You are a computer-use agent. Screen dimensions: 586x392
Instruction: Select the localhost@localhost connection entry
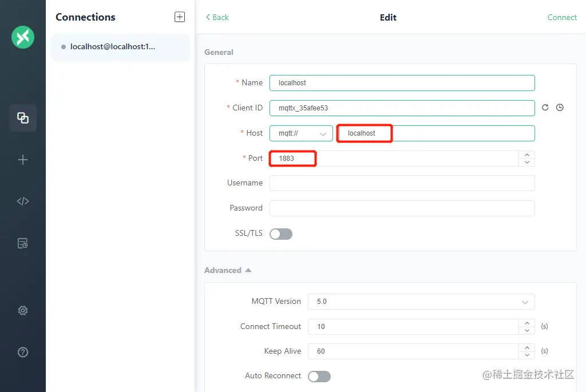click(x=120, y=47)
